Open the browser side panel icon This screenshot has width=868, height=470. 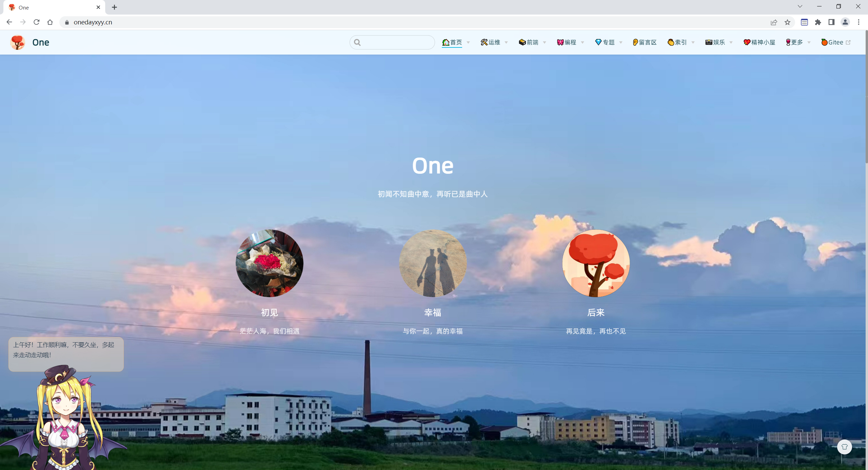coord(831,22)
